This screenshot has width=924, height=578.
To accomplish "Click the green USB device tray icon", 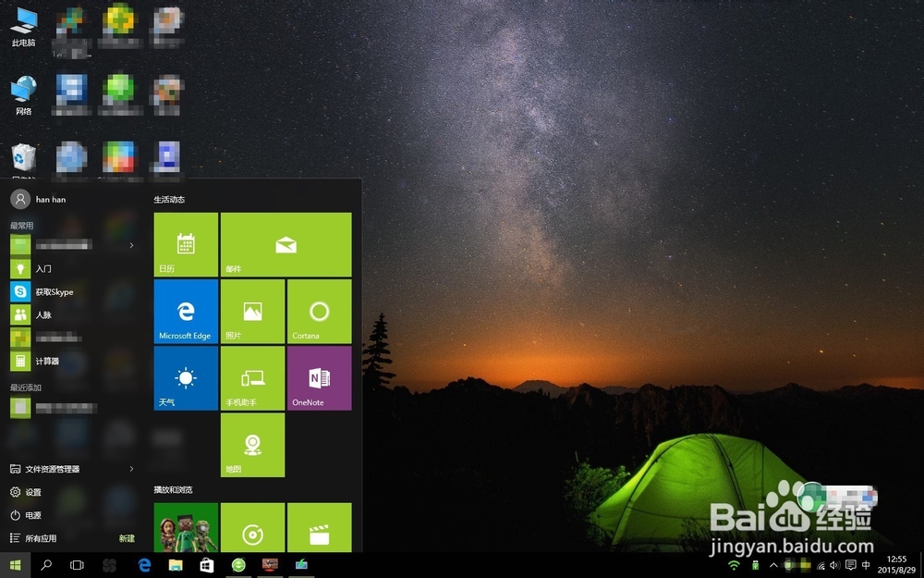I will pyautogui.click(x=755, y=565).
